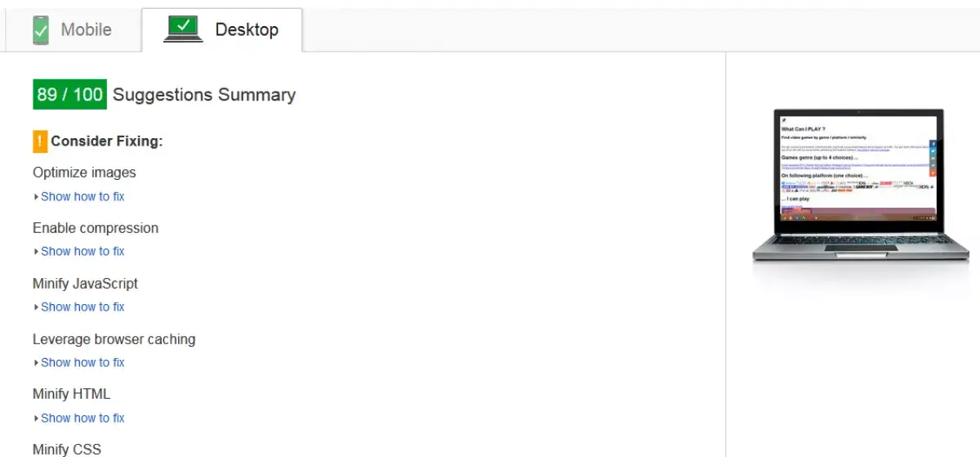Click the 'Consider Fixing:' label
The height and width of the screenshot is (457, 980).
[x=107, y=141]
